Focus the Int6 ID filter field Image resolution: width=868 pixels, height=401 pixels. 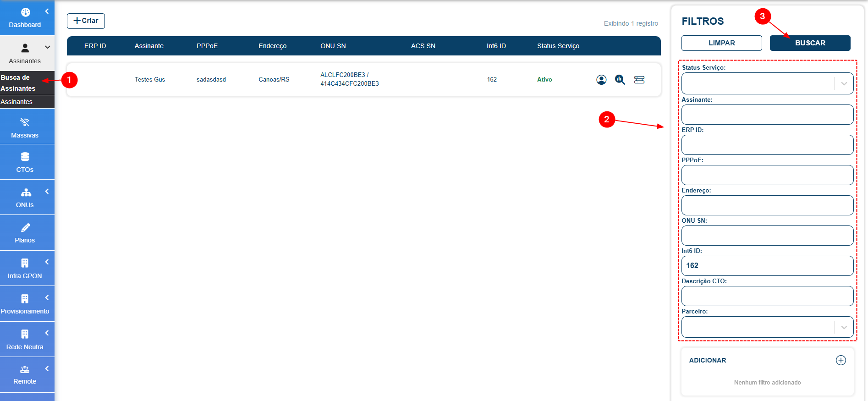[767, 266]
